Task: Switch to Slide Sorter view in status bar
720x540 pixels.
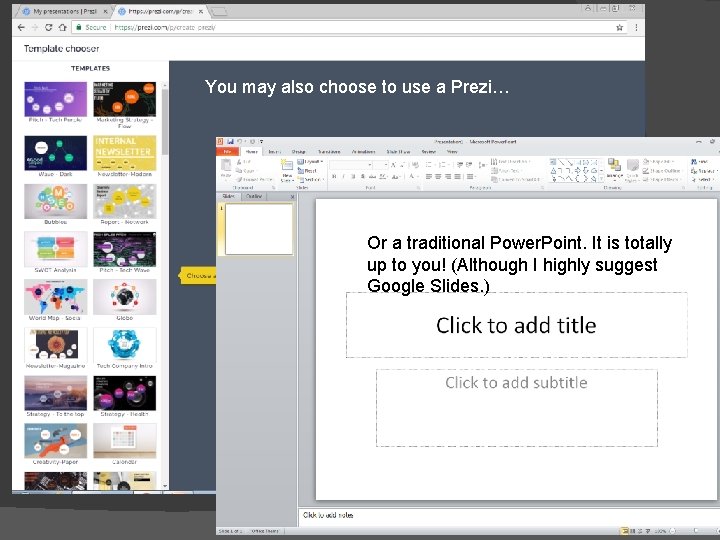Action: click(x=633, y=531)
